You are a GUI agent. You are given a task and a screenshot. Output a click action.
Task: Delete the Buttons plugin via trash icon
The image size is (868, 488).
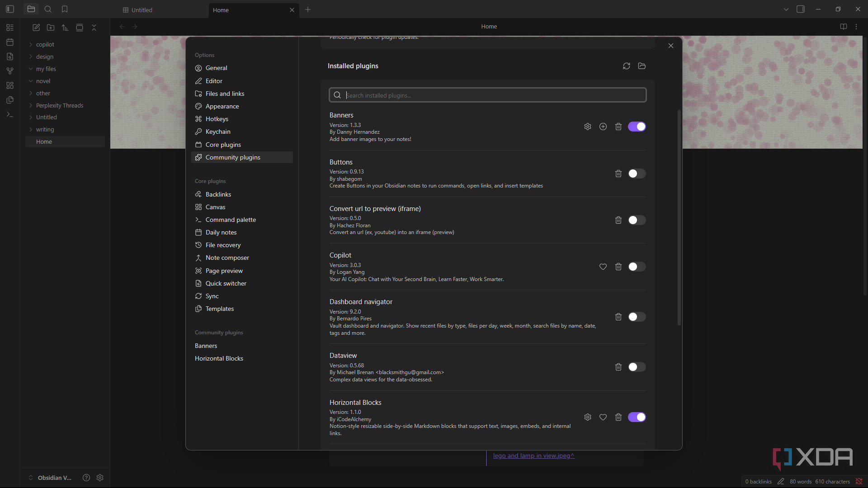(618, 174)
